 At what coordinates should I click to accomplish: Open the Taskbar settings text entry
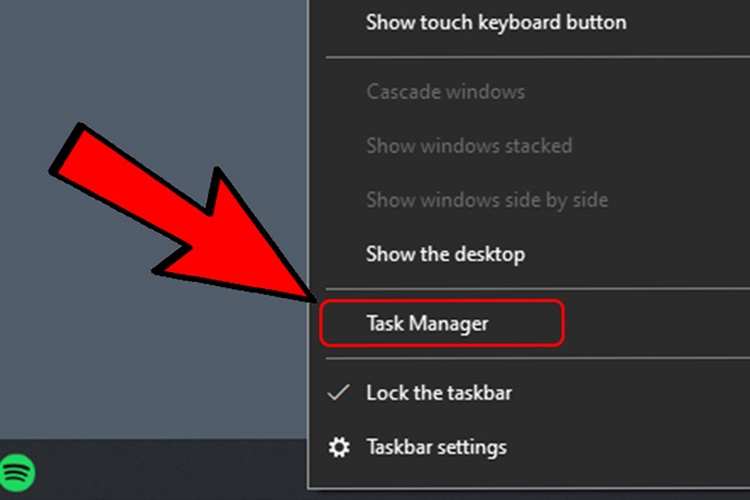pos(436,447)
